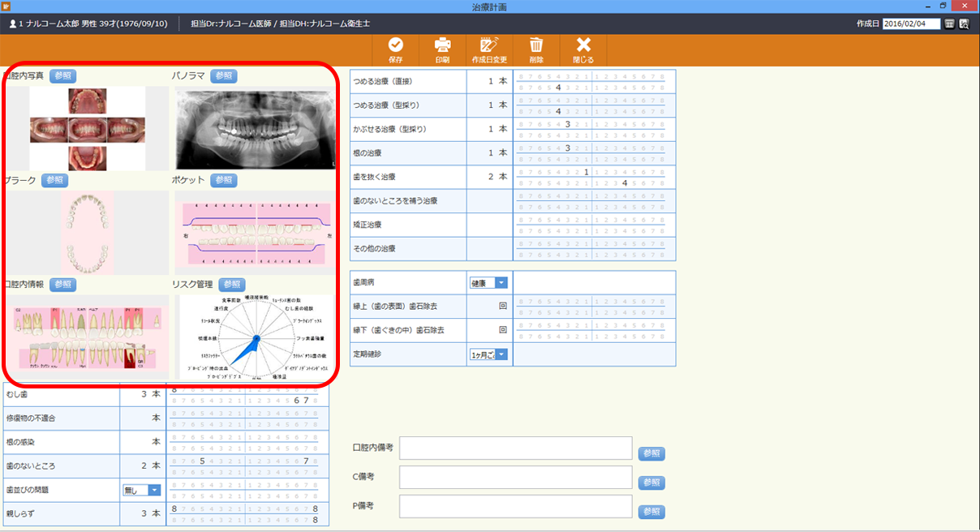Click the tooth chart for 根の感染 row
980x532 pixels.
pyautogui.click(x=247, y=442)
